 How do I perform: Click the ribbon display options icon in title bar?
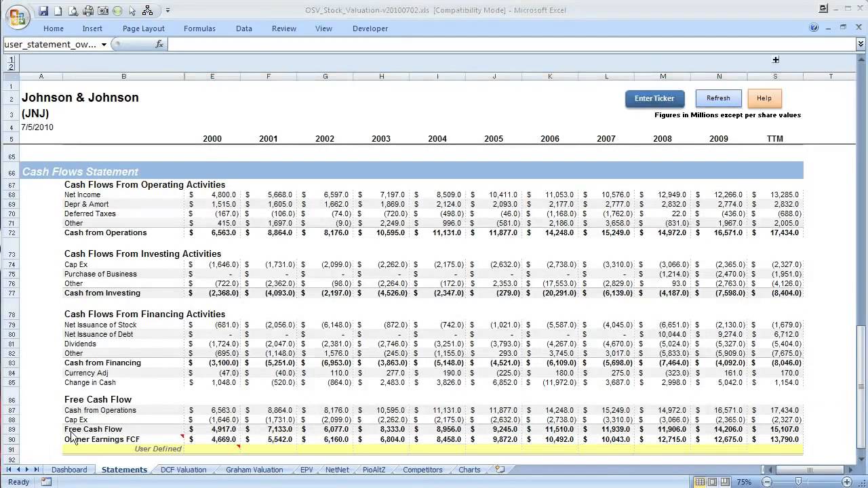tap(823, 9)
